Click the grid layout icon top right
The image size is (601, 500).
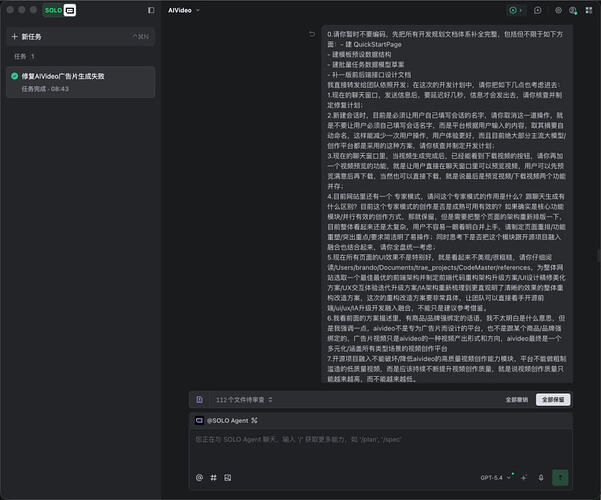coord(589,10)
